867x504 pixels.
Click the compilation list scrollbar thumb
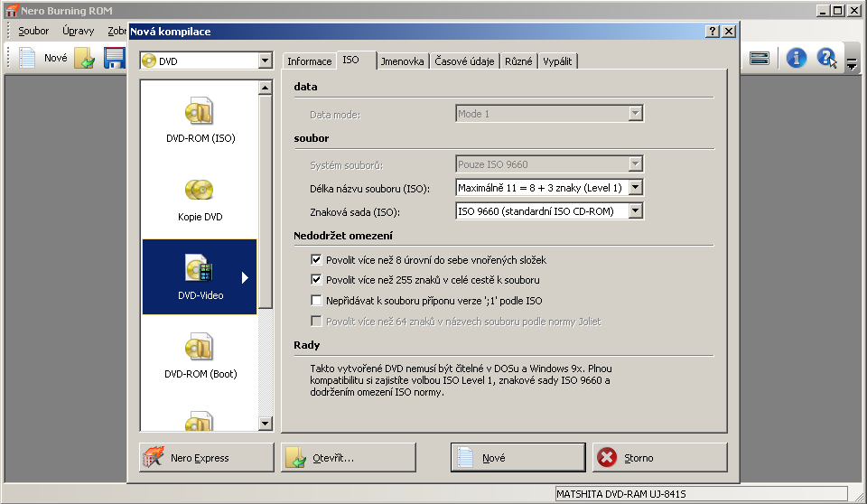click(x=266, y=201)
